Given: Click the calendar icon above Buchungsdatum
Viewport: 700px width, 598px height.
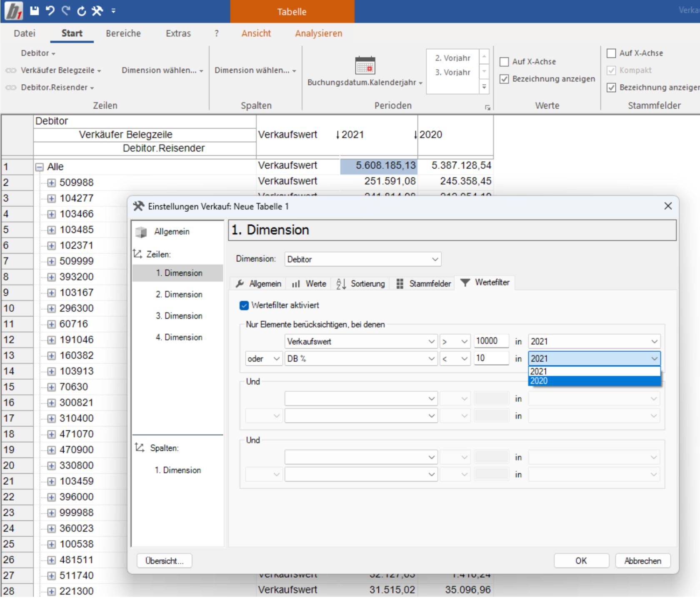Looking at the screenshot, I should tap(365, 65).
